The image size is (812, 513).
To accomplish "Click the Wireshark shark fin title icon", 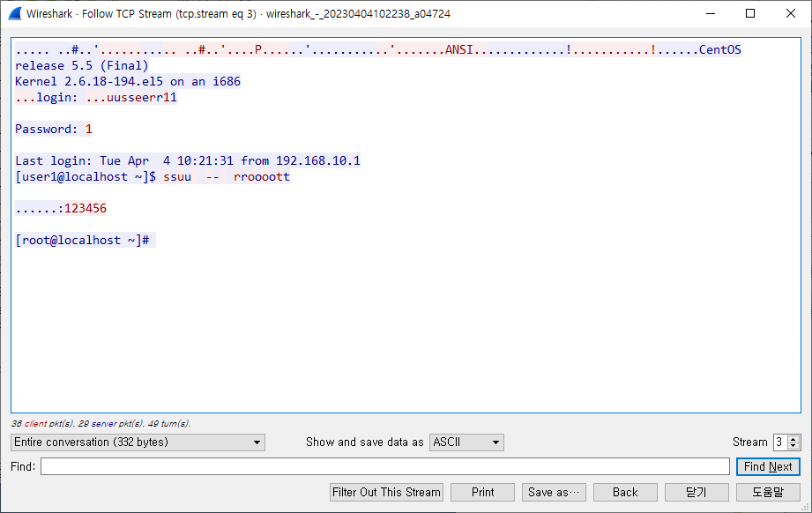I will 15,13.
